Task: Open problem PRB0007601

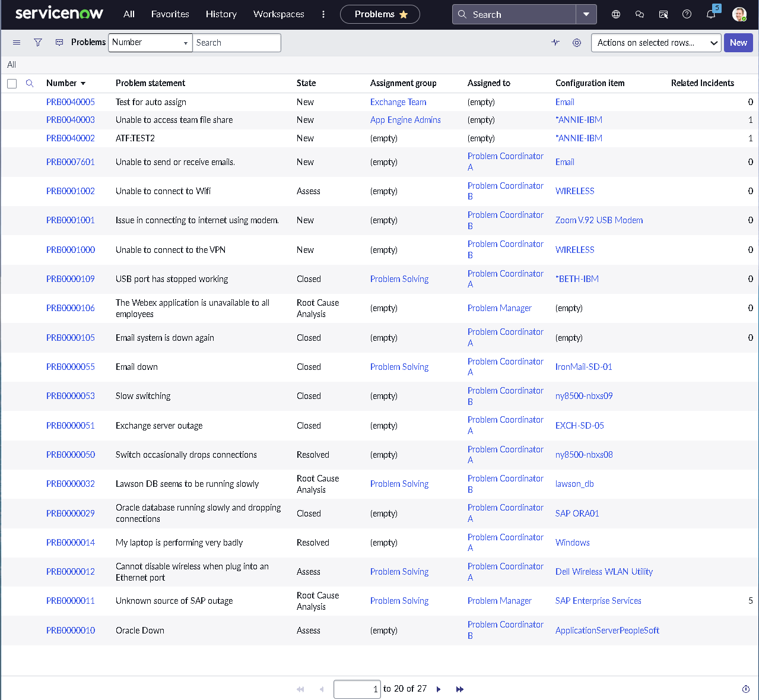Action: (71, 161)
